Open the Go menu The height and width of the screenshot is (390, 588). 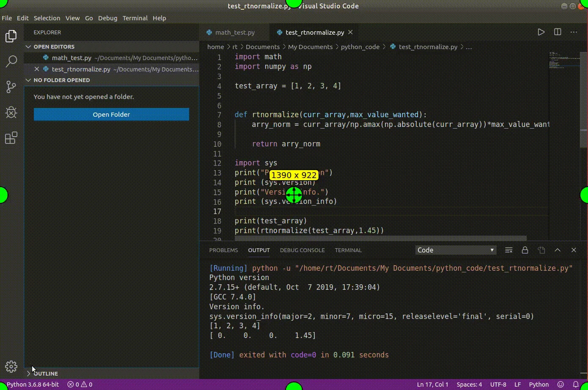point(89,18)
